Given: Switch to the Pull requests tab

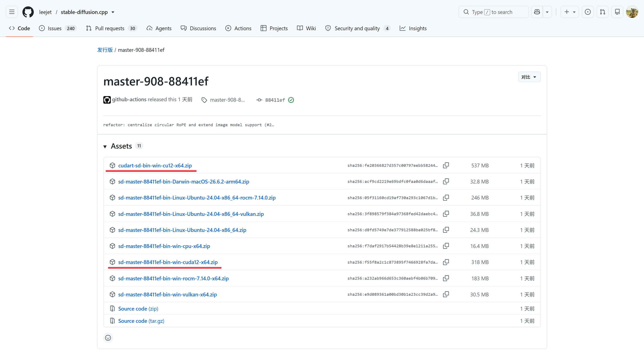Looking at the screenshot, I should (112, 28).
